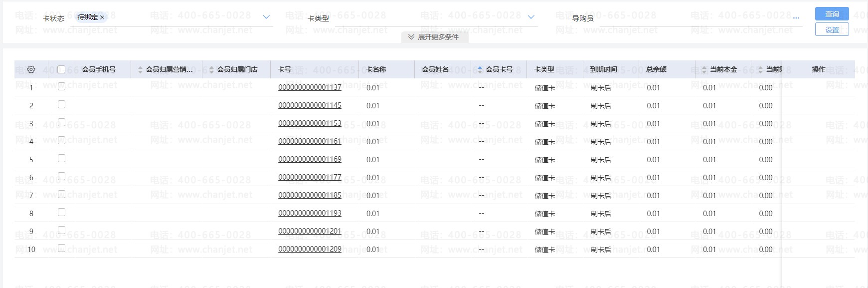868x288 pixels.
Task: Click the 设置 button
Action: click(x=832, y=29)
